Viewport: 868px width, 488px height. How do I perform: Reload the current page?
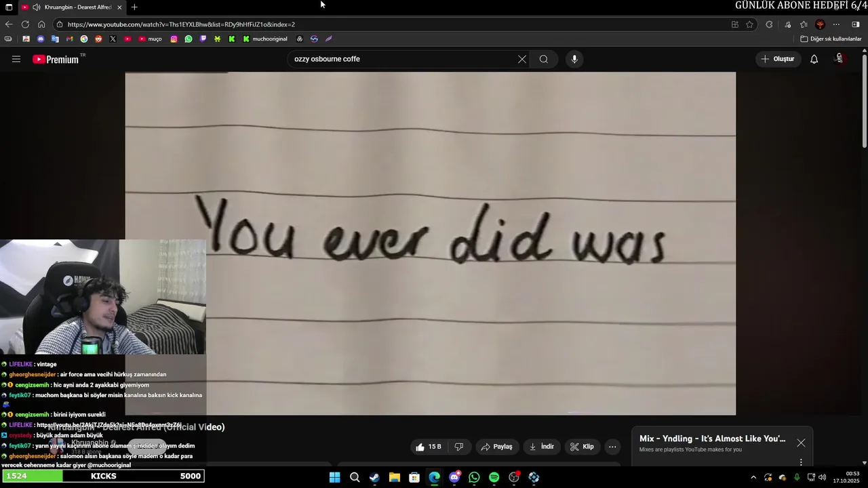[x=25, y=24]
